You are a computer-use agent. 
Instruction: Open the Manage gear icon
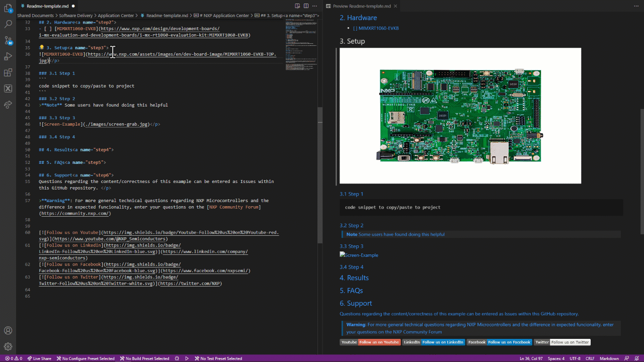pyautogui.click(x=8, y=347)
